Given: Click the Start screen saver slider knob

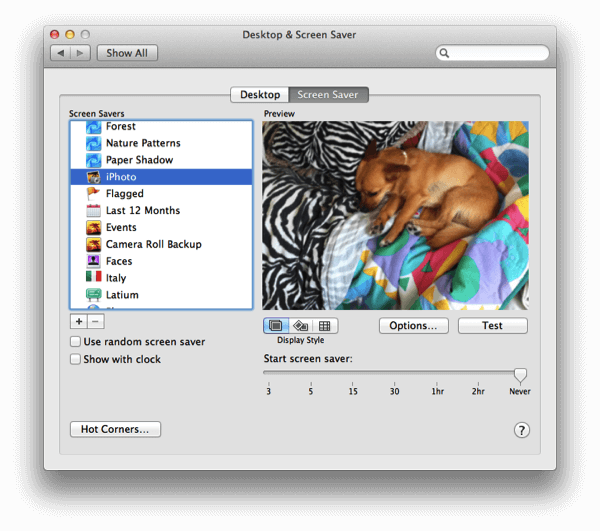Looking at the screenshot, I should point(520,374).
